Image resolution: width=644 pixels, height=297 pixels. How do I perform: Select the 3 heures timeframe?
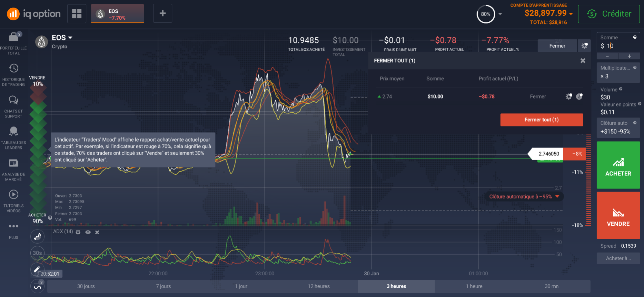click(x=396, y=286)
